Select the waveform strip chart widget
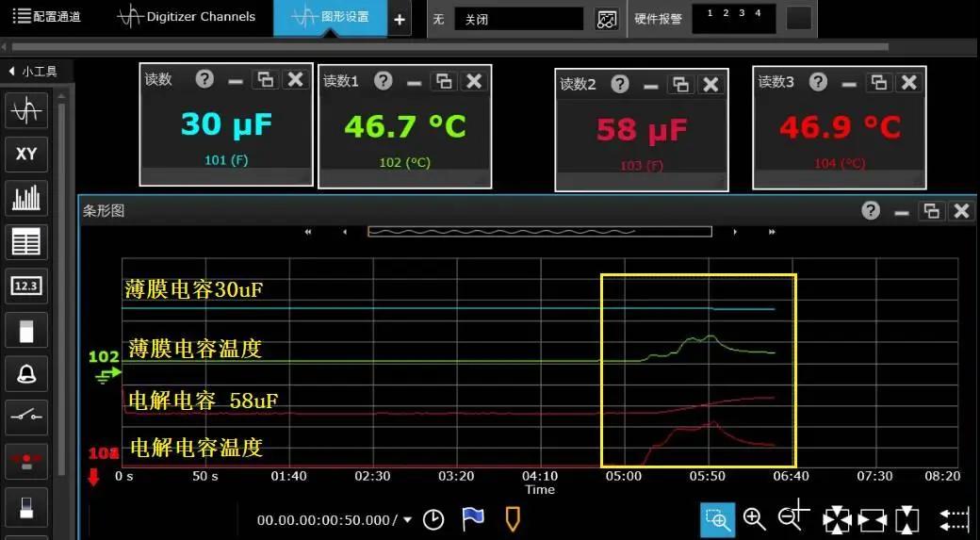The width and height of the screenshot is (980, 540). [x=26, y=110]
